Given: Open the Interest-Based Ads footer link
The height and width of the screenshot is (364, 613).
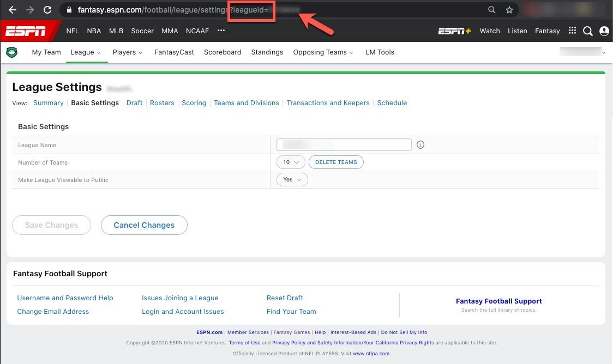Looking at the screenshot, I should (353, 332).
